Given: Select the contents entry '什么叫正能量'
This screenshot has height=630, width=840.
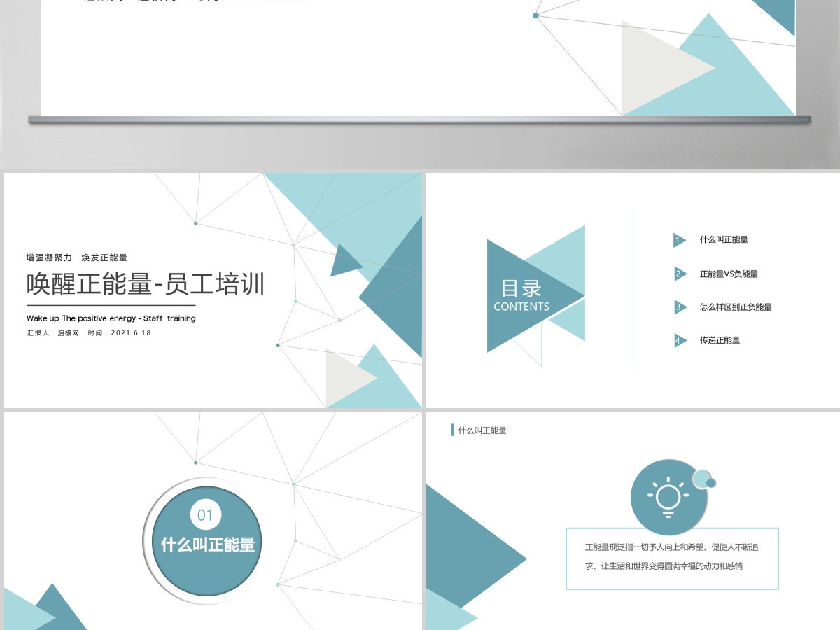Looking at the screenshot, I should (724, 239).
